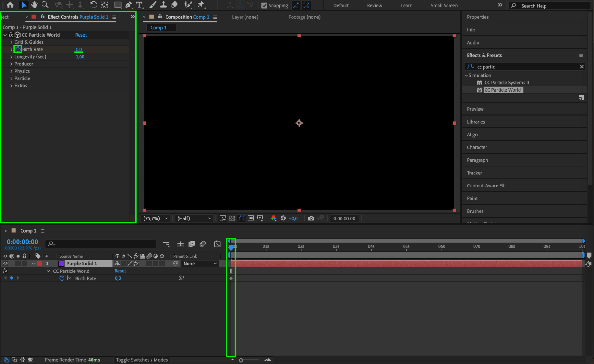Hide the Purple Solid 1 layer
The height and width of the screenshot is (364, 594).
[5, 264]
